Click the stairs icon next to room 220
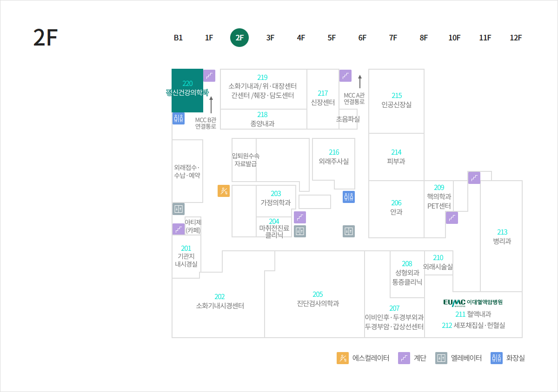This screenshot has width=558, height=392. 209,76
